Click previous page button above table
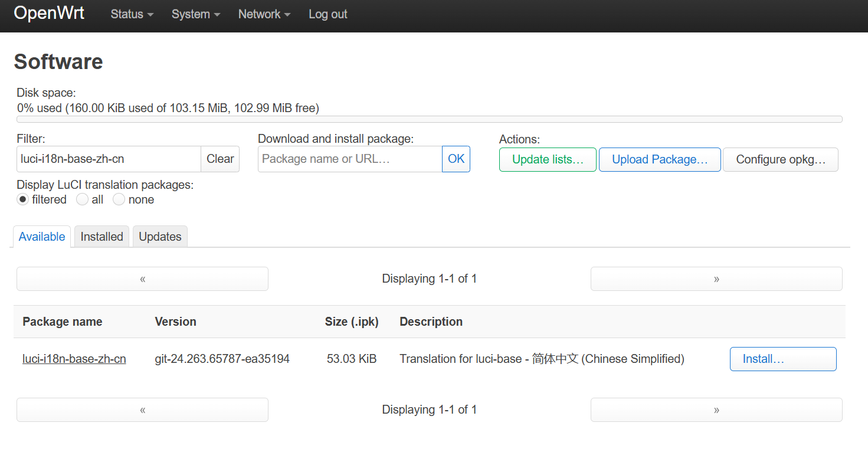The image size is (868, 452). coord(142,279)
